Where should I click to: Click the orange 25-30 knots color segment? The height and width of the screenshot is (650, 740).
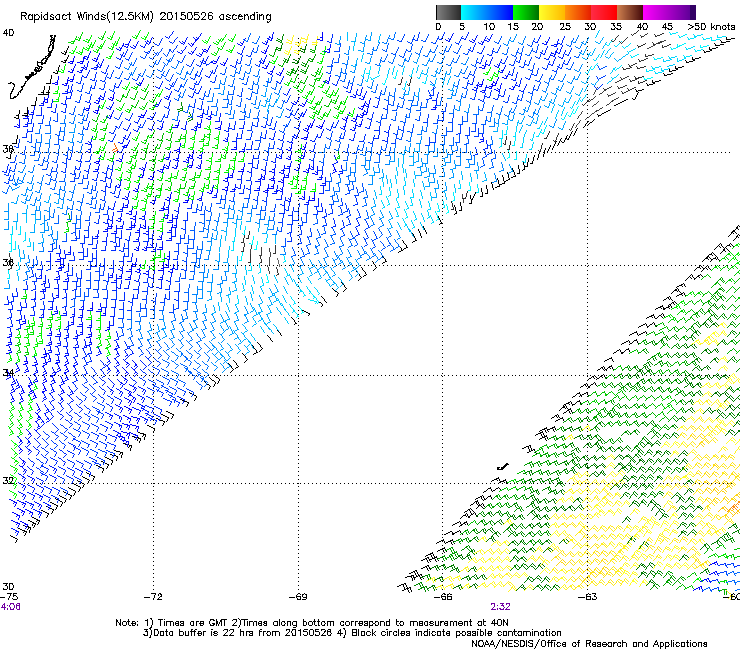[578, 12]
